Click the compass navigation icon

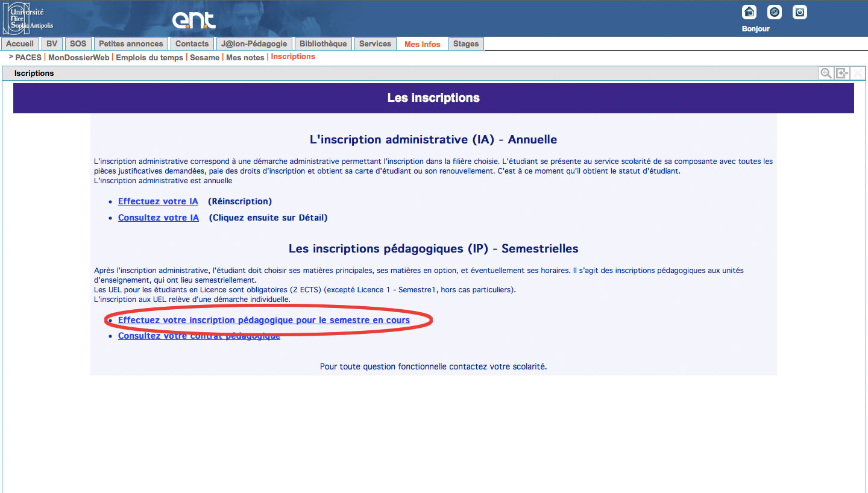(775, 12)
